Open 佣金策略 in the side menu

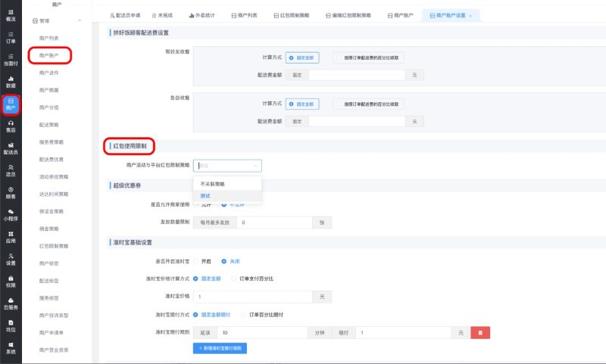click(x=49, y=229)
